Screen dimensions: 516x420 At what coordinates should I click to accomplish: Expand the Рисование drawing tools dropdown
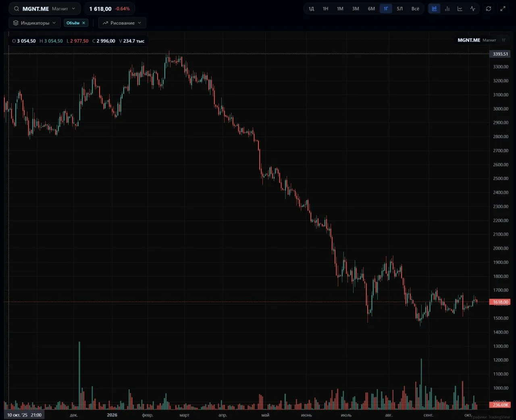tap(122, 23)
